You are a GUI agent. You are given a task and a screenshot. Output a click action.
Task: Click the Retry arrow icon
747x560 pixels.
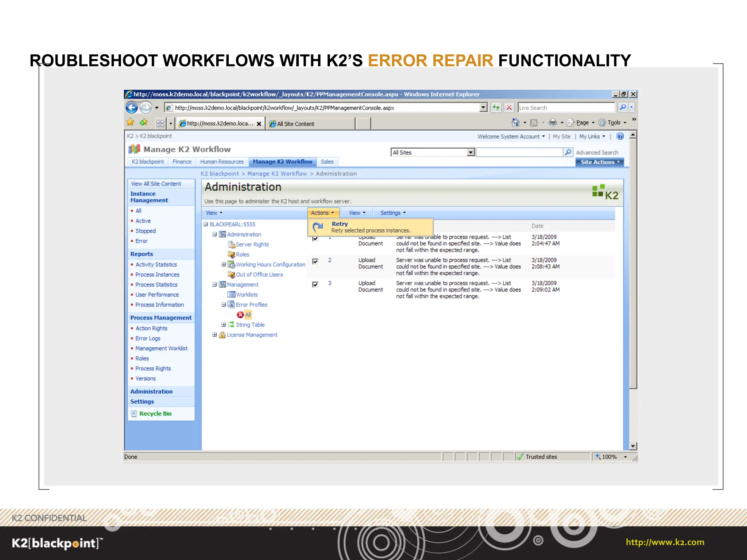318,227
